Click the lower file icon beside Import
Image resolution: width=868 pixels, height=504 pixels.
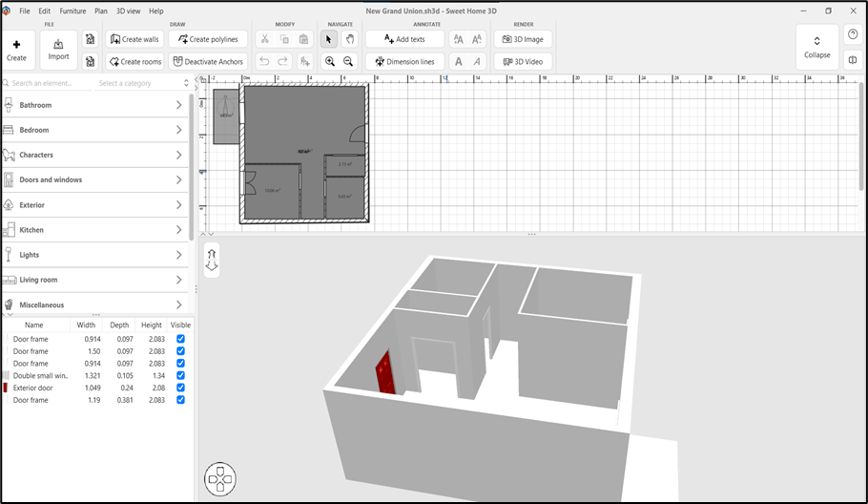(x=91, y=61)
